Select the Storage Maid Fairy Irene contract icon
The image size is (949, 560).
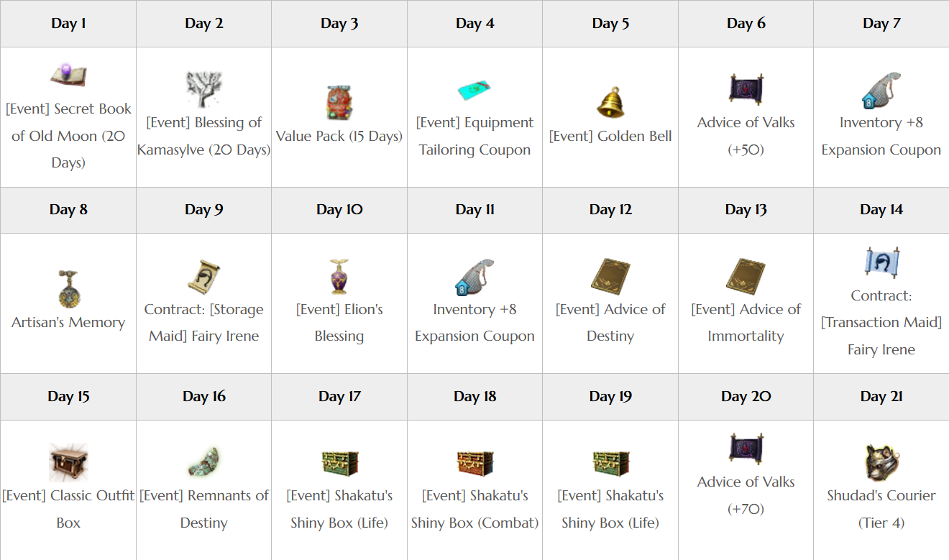click(x=203, y=277)
